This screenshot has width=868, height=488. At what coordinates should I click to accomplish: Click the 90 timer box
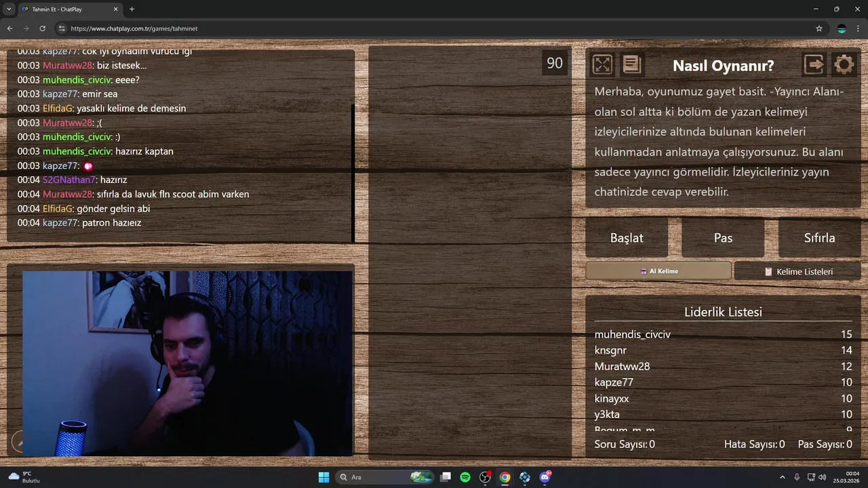[555, 63]
